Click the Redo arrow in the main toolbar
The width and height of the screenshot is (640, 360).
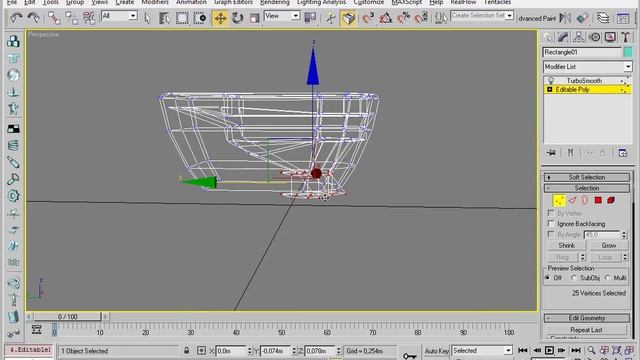click(33, 18)
